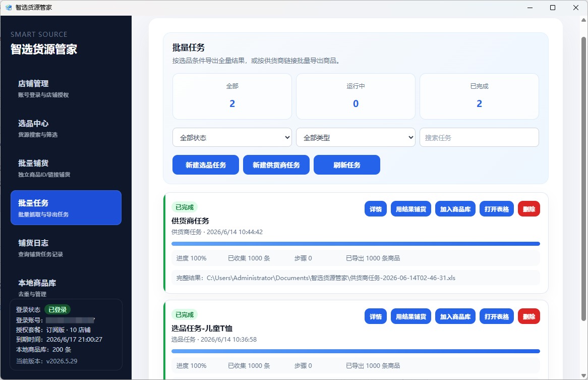The image size is (588, 380).
Task: Click 加入商品库 for 供货商任务
Action: pyautogui.click(x=455, y=209)
